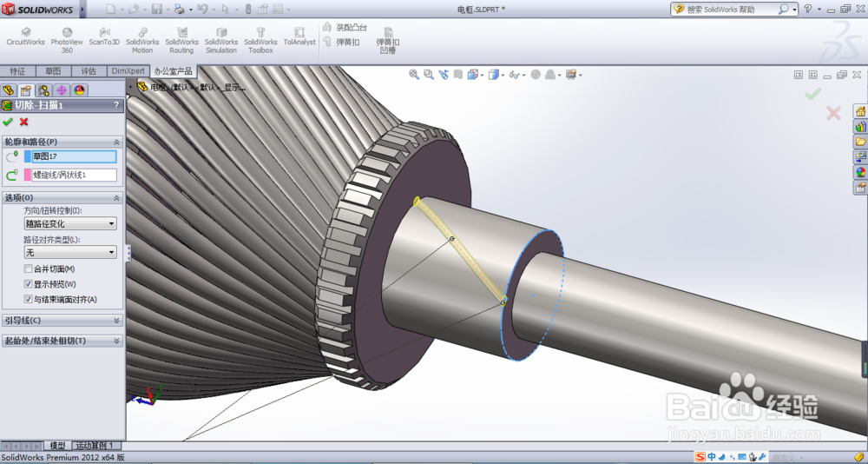Click the Previous View icon
This screenshot has width=868, height=464.
(444, 74)
